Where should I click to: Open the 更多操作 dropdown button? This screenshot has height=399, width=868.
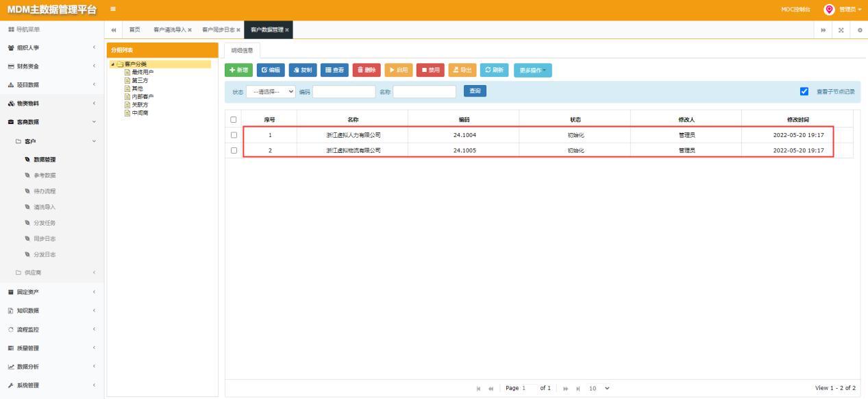tap(532, 70)
